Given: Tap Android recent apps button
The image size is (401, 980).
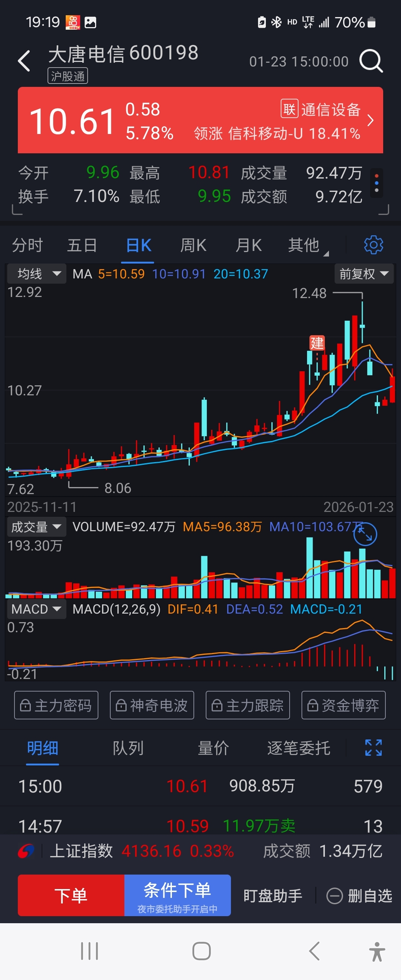Looking at the screenshot, I should click(x=89, y=951).
